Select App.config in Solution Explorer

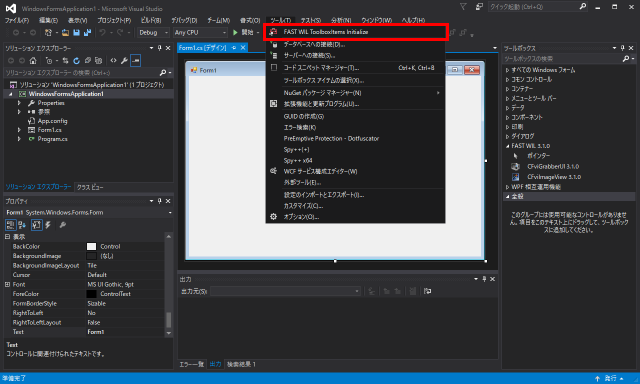click(53, 121)
